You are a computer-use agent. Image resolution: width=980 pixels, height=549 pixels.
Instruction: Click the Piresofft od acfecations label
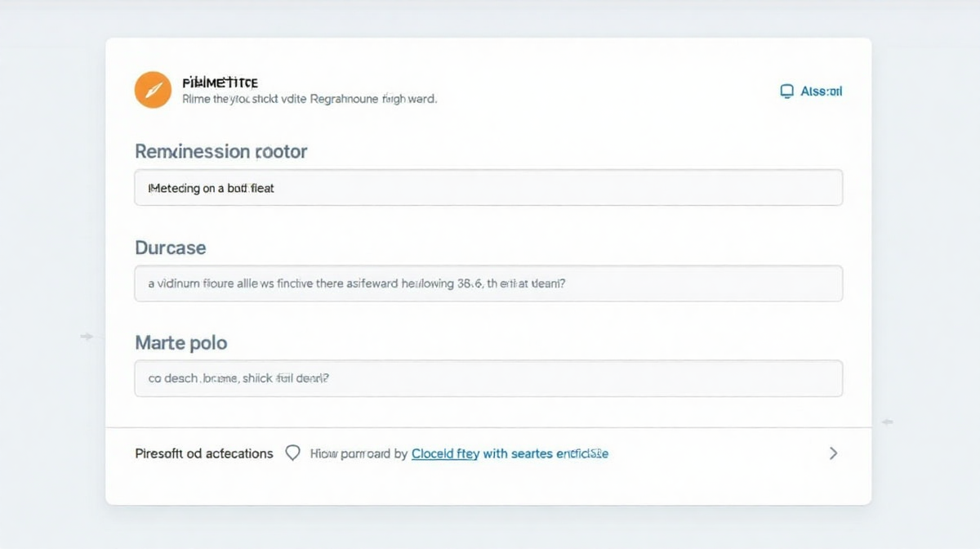pos(204,453)
